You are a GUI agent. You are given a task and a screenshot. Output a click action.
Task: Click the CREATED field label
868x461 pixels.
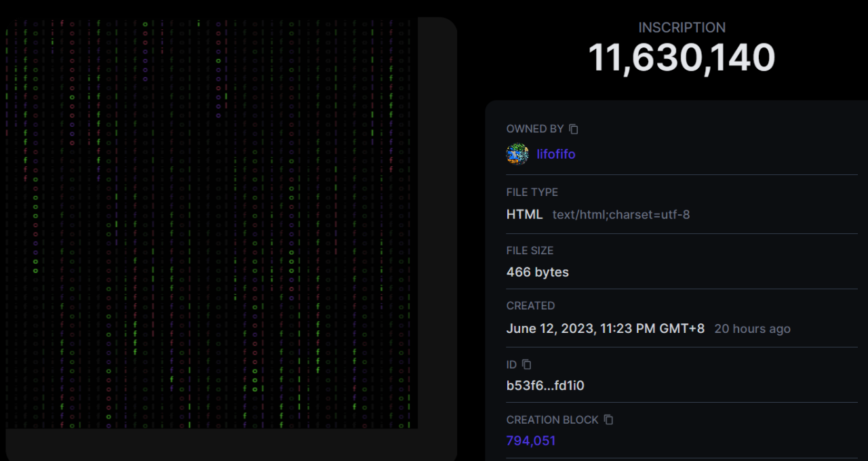[530, 306]
